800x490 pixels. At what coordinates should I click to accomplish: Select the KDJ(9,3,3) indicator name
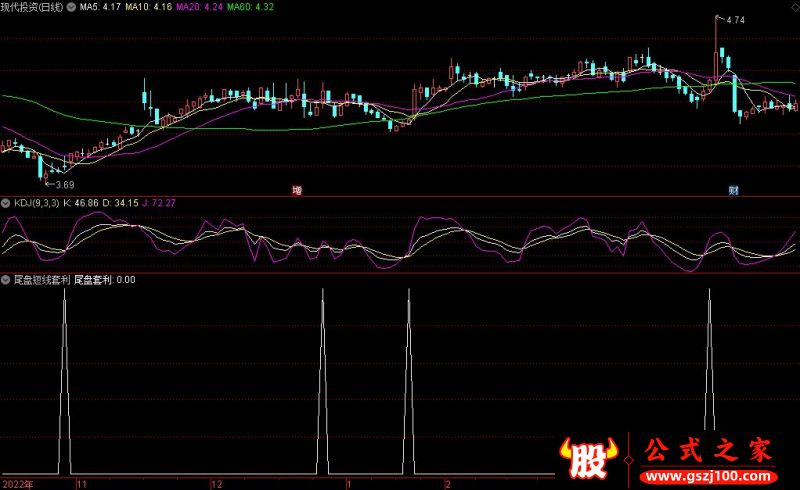pyautogui.click(x=35, y=203)
